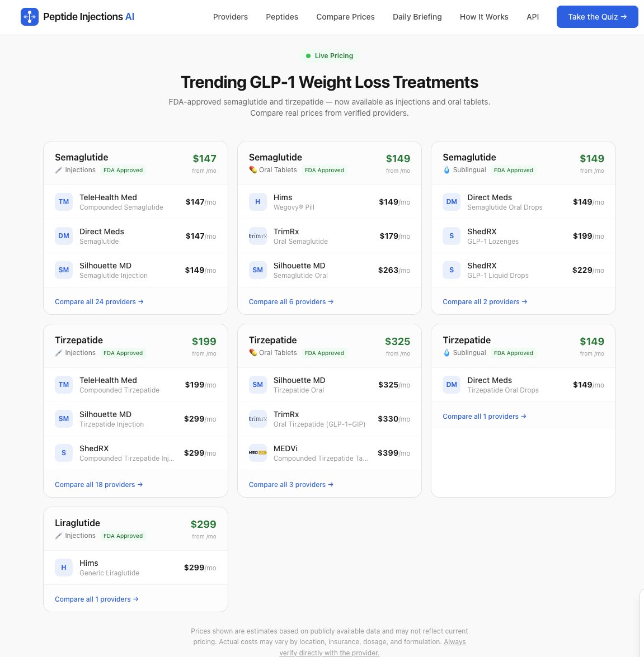Click the MEDVi logo icon
644x657 pixels.
click(x=258, y=453)
